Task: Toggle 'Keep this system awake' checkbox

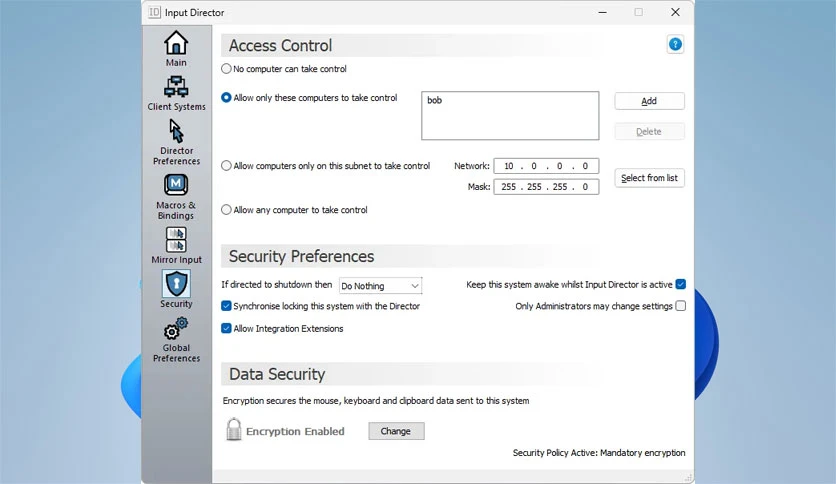Action: point(680,284)
